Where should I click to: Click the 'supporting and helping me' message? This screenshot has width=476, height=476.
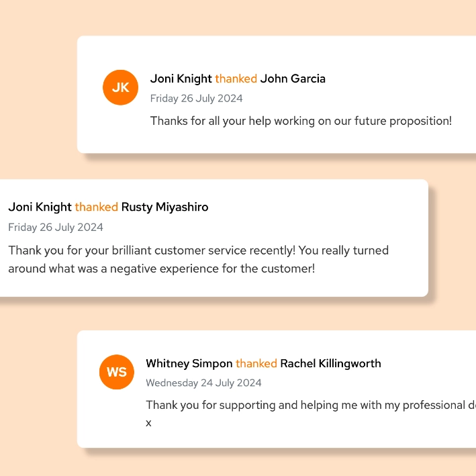click(311, 406)
